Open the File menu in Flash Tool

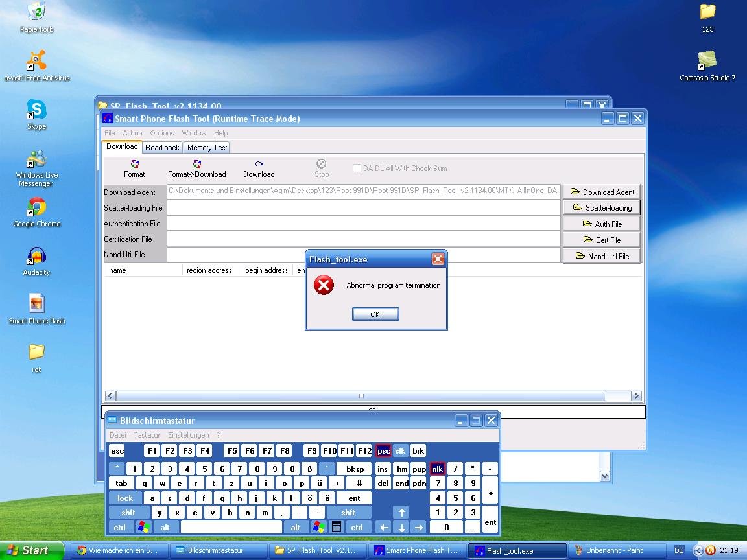tap(110, 133)
